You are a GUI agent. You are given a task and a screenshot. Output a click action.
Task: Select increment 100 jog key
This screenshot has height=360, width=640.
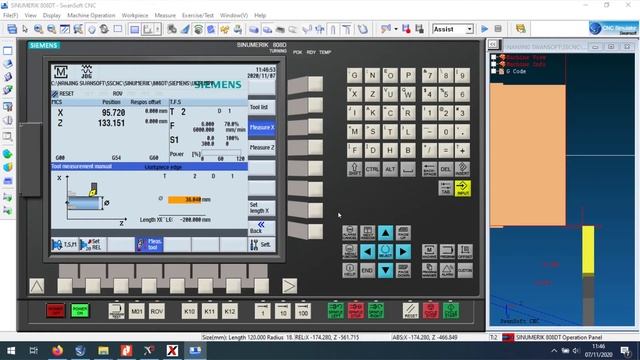point(302,311)
